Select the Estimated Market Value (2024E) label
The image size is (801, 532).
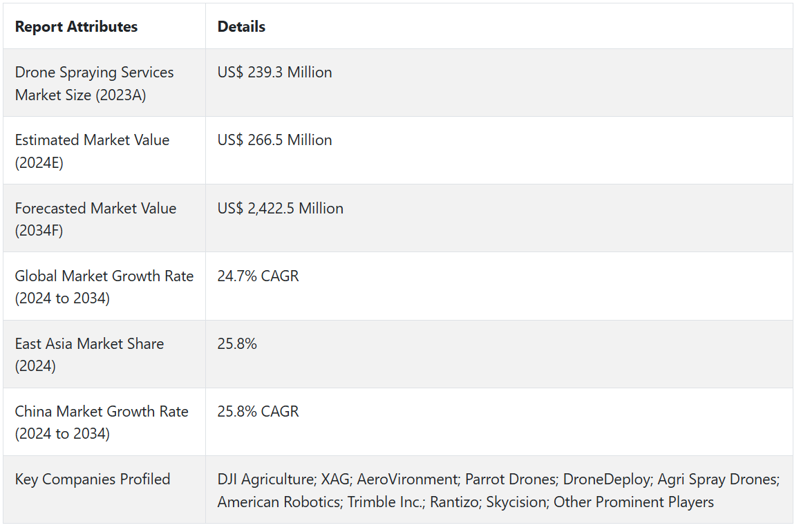coord(92,151)
